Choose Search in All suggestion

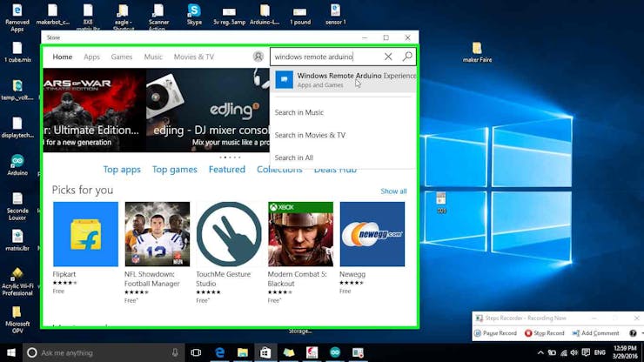[293, 158]
